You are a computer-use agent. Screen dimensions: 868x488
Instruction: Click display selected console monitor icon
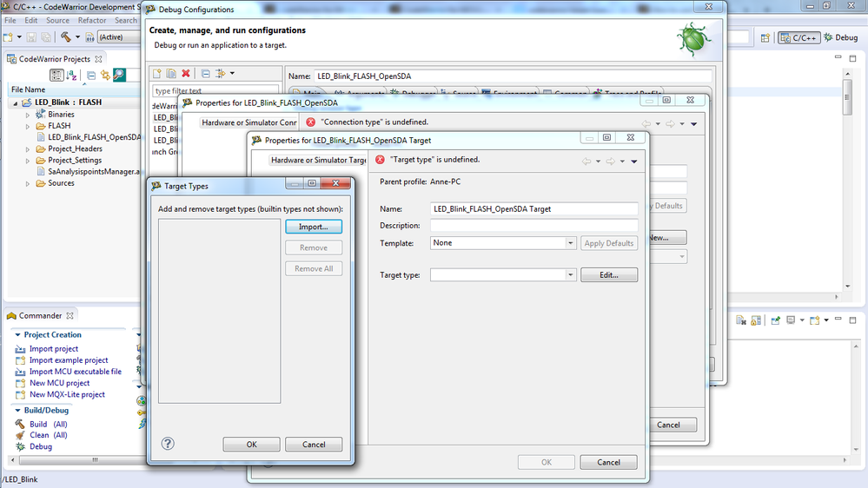[791, 320]
